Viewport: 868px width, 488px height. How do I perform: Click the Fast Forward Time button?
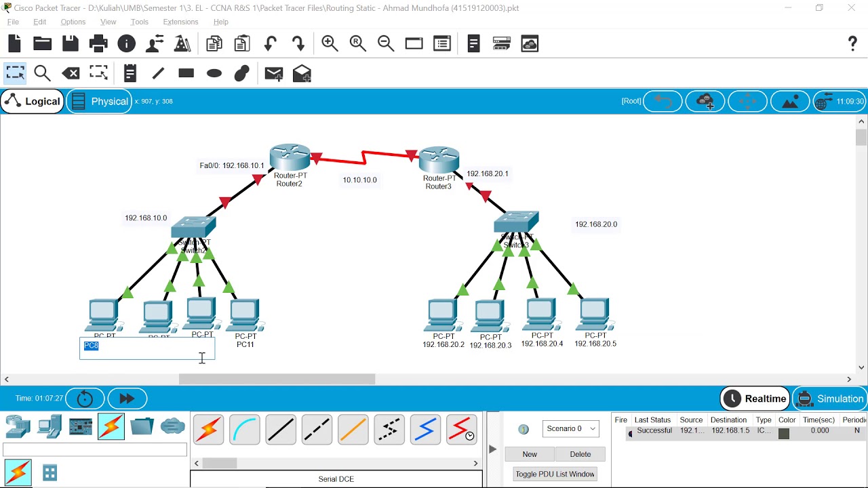coord(127,399)
